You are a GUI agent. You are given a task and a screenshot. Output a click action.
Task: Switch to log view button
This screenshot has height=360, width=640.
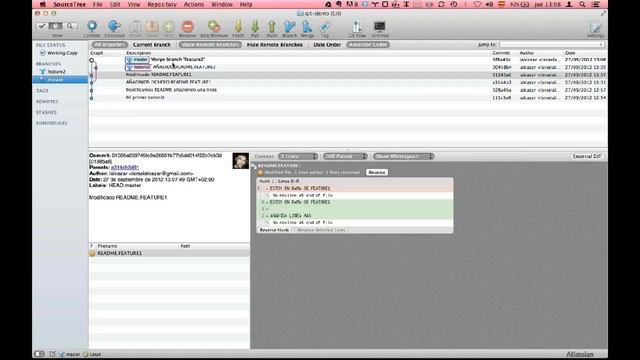[x=56, y=26]
